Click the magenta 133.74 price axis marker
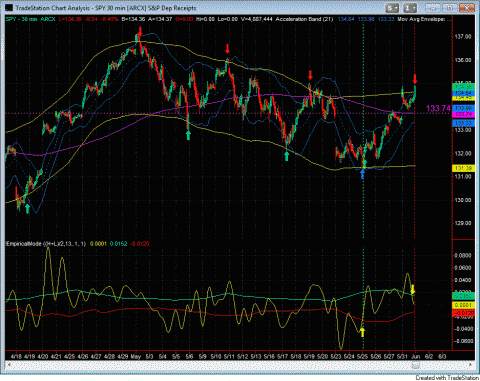Viewport: 480px width, 381px height. click(464, 114)
